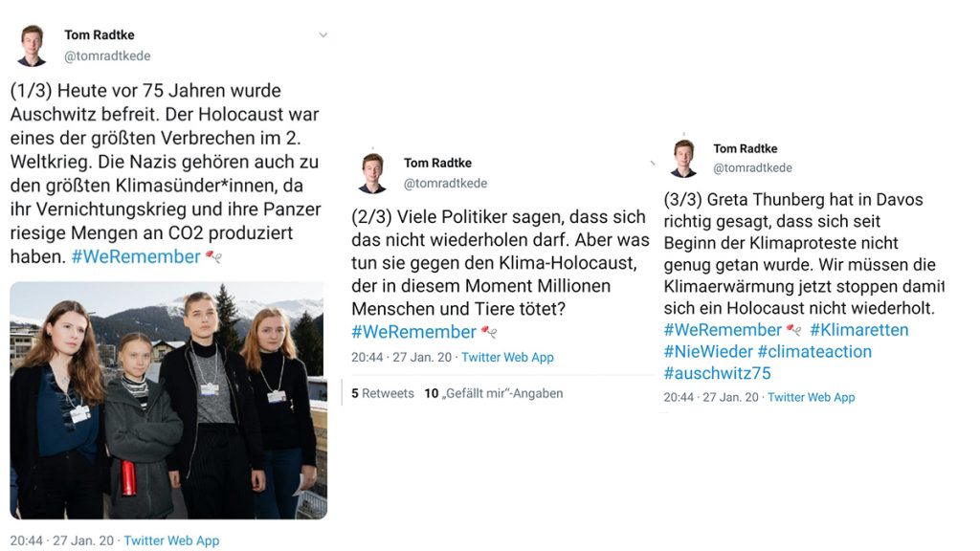Show the 5 Retweets list
Image resolution: width=980 pixels, height=551 pixels.
(383, 393)
